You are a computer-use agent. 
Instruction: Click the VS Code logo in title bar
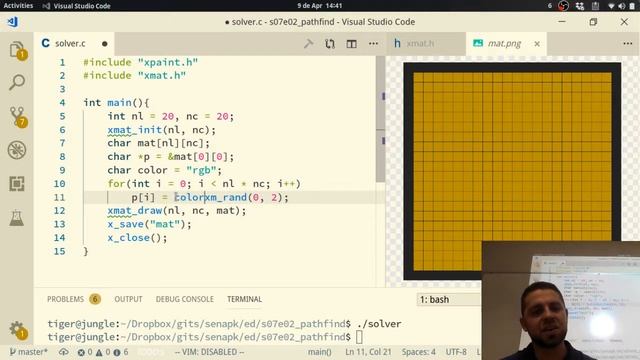click(x=12, y=22)
